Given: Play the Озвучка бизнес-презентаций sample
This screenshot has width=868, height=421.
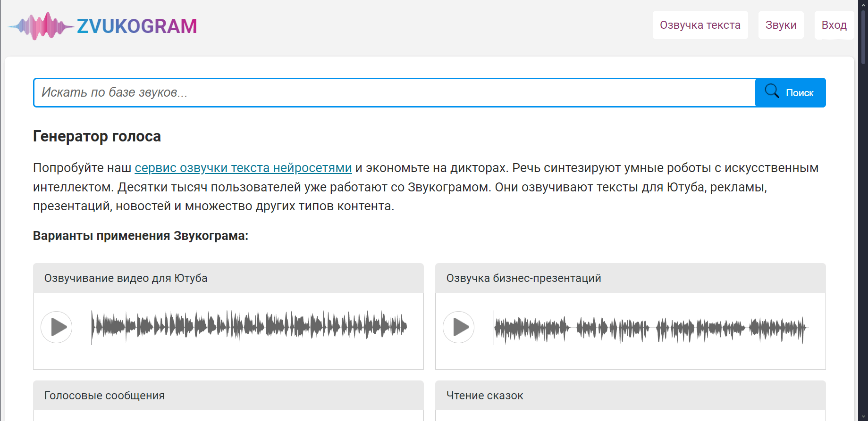Looking at the screenshot, I should [459, 327].
